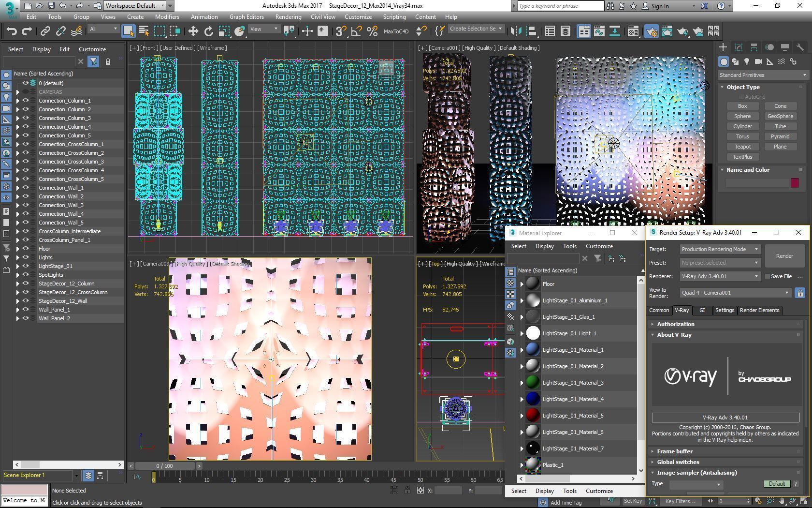Screen dimensions: 812x508
Task: Open the Modify panel tab icon
Action: coord(739,47)
